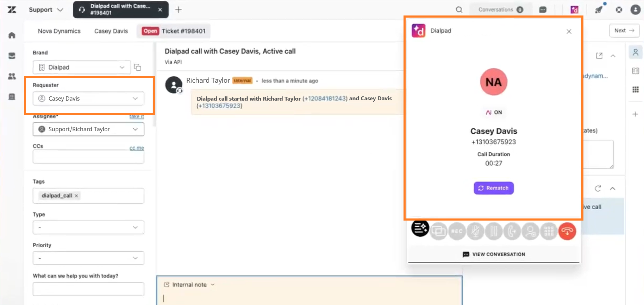The width and height of the screenshot is (644, 305).
Task: Close the Dialpad panel
Action: point(569,32)
